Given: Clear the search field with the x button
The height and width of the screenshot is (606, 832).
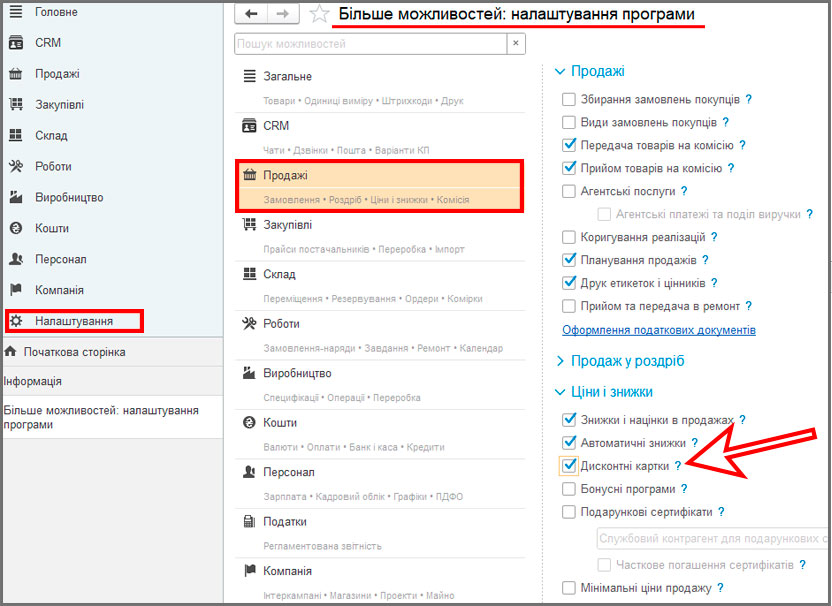Looking at the screenshot, I should pyautogui.click(x=515, y=44).
